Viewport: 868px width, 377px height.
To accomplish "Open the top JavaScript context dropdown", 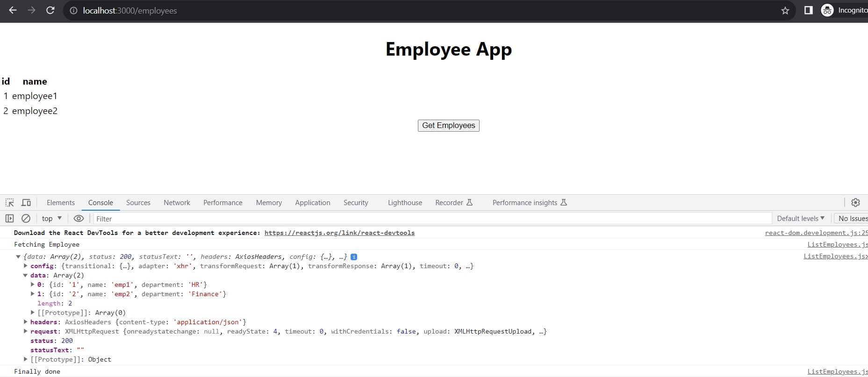I will [51, 218].
